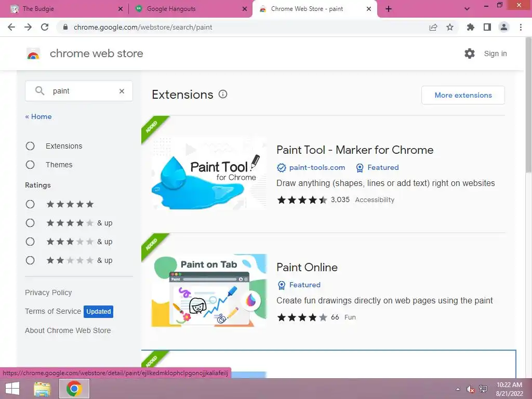Switch to The Budgie tab
This screenshot has width=532, height=399.
point(64,9)
